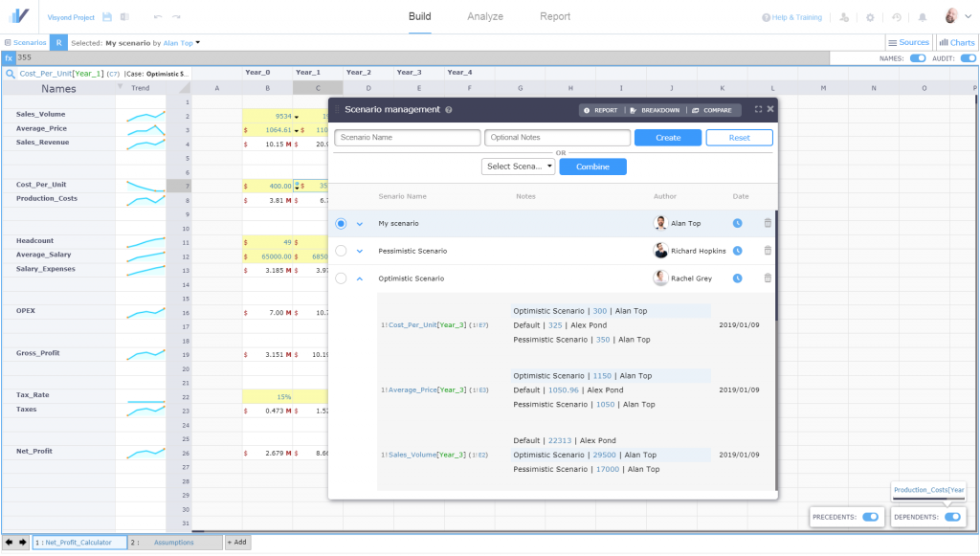Screen dimensions: 980x556
Task: View history clock for Optimistic Scenario
Action: (x=738, y=278)
